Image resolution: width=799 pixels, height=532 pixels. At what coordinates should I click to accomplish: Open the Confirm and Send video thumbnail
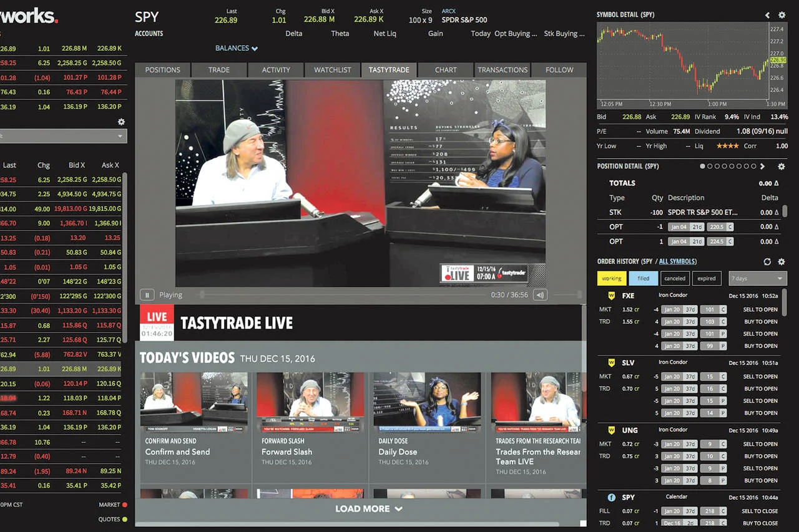tap(194, 402)
